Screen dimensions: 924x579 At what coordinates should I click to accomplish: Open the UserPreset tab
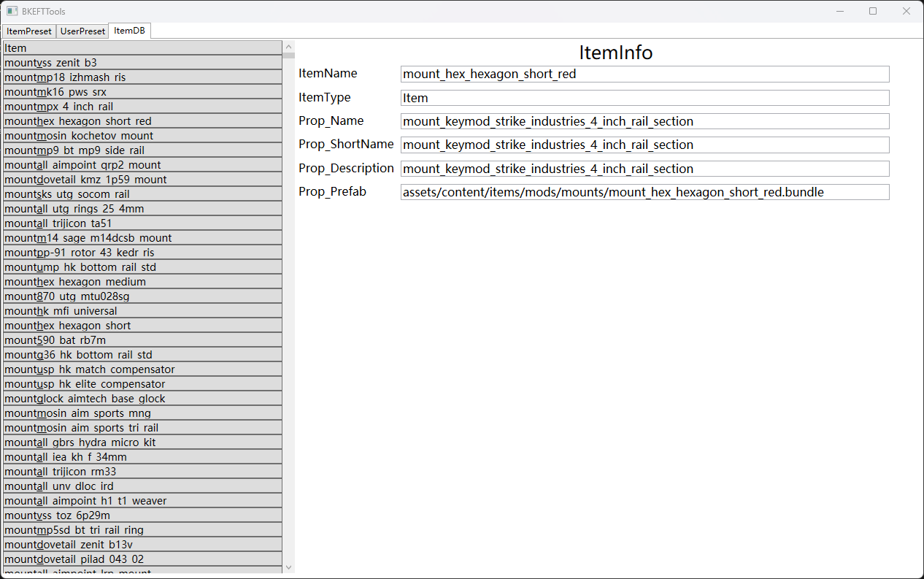click(x=82, y=31)
